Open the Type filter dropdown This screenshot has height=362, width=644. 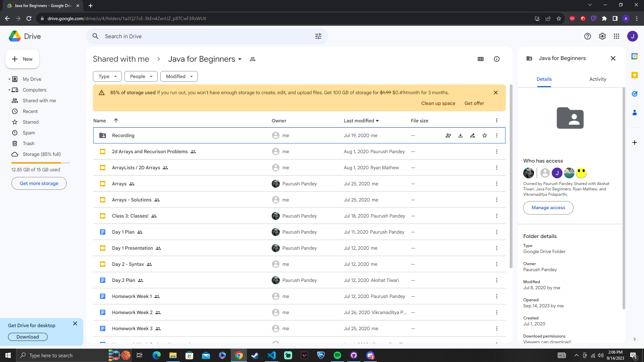(107, 76)
